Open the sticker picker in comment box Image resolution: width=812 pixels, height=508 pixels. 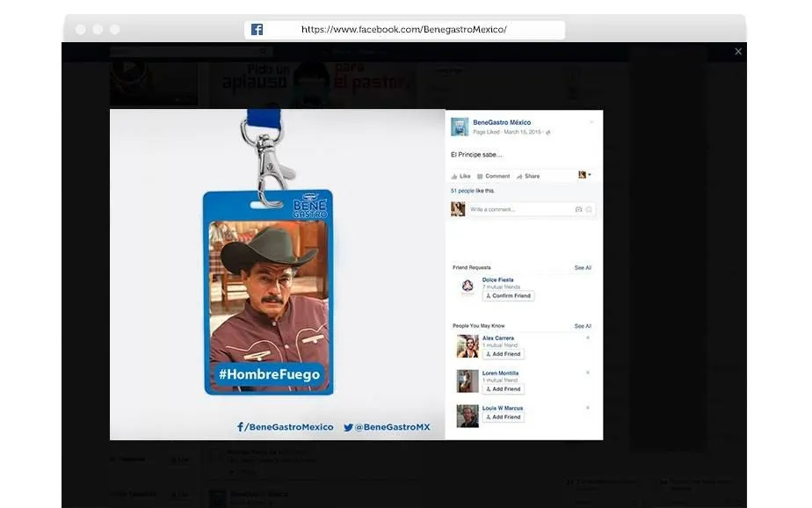pyautogui.click(x=589, y=209)
